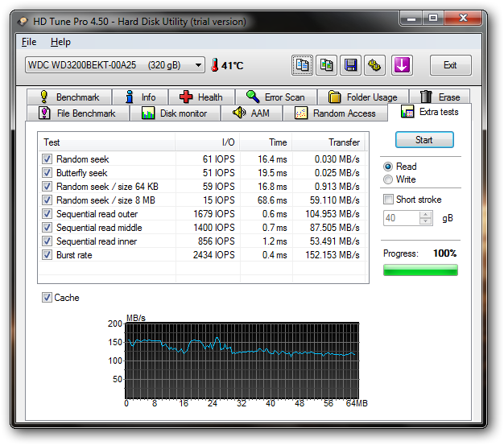Image resolution: width=504 pixels, height=445 pixels.
Task: Click the HD Tune title bar app icon
Action: (x=23, y=22)
